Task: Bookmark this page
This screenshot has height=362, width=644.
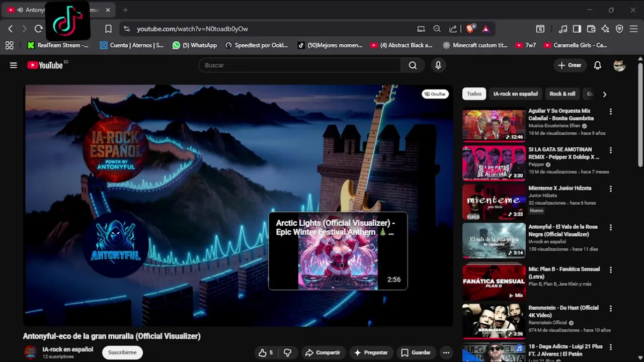Action: [x=108, y=29]
